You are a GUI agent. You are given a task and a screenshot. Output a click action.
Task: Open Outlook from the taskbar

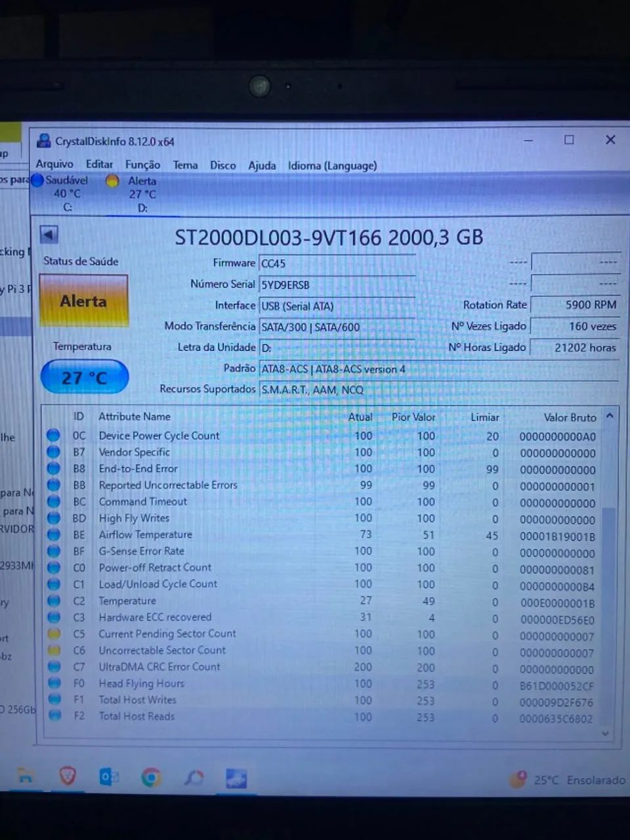[x=108, y=778]
